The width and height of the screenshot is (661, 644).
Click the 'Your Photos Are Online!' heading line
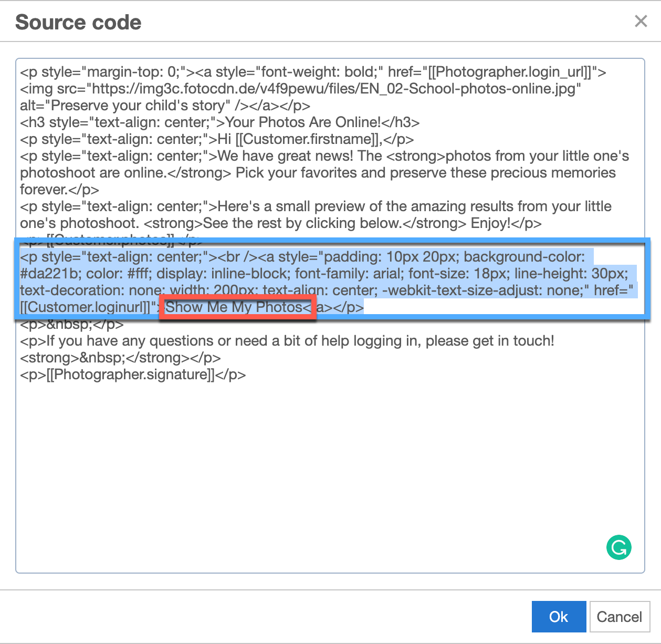[220, 122]
